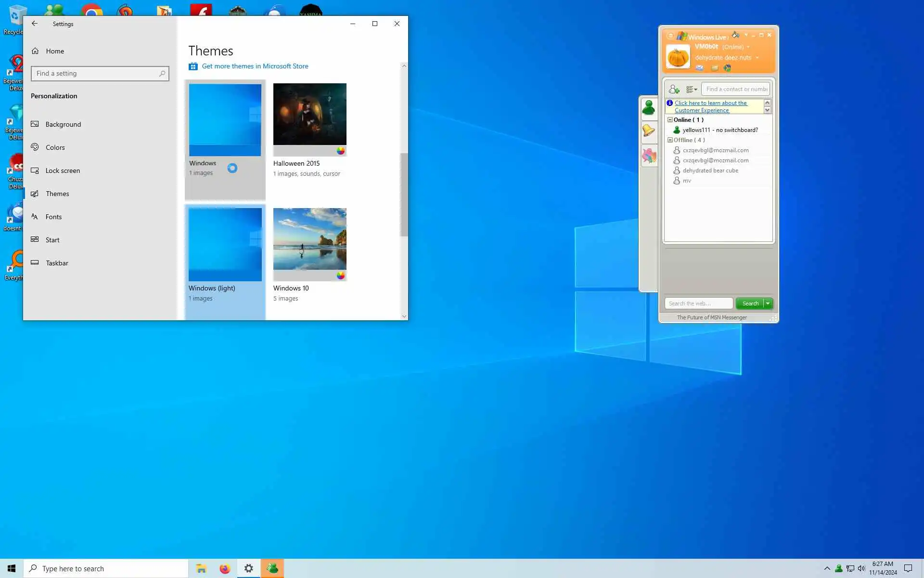Viewport: 924px width, 578px height.
Task: Go to Lock screen settings
Action: (63, 171)
